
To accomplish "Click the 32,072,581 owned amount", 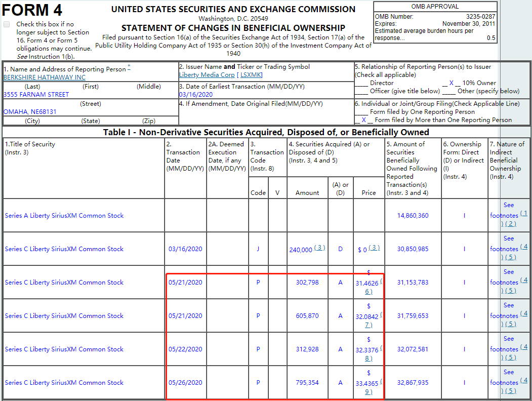I will pos(413,349).
